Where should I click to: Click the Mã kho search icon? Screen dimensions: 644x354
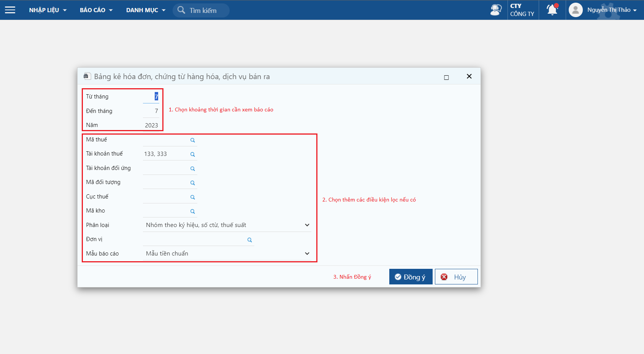tap(193, 211)
